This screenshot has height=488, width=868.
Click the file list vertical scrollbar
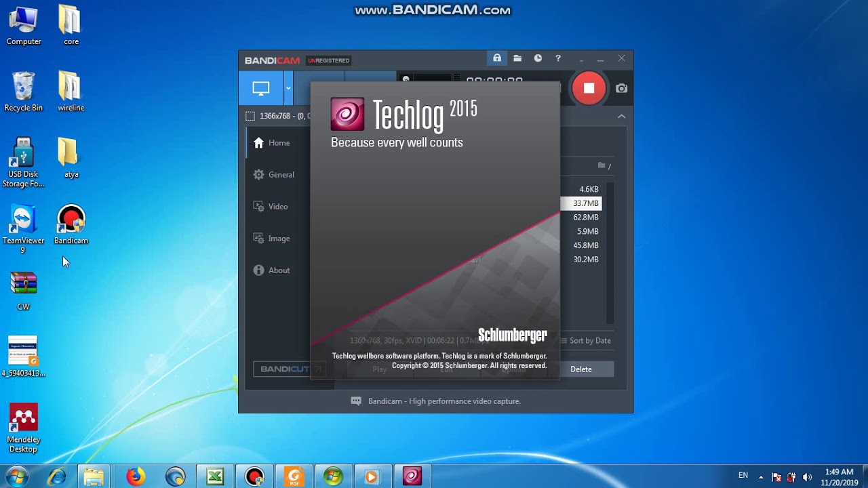610,253
